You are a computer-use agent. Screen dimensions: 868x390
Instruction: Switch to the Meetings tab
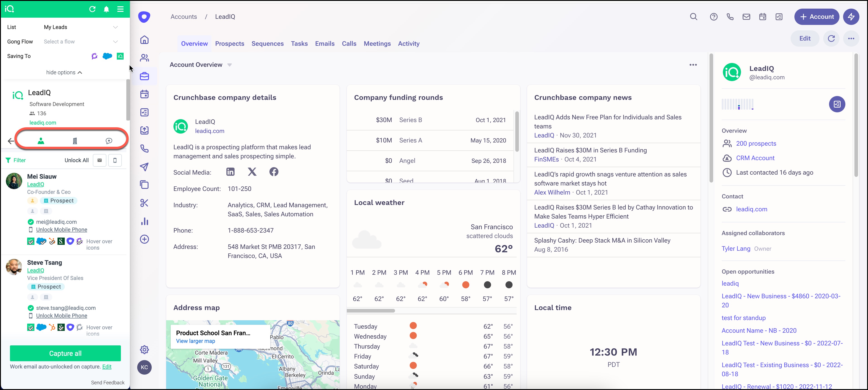click(377, 43)
